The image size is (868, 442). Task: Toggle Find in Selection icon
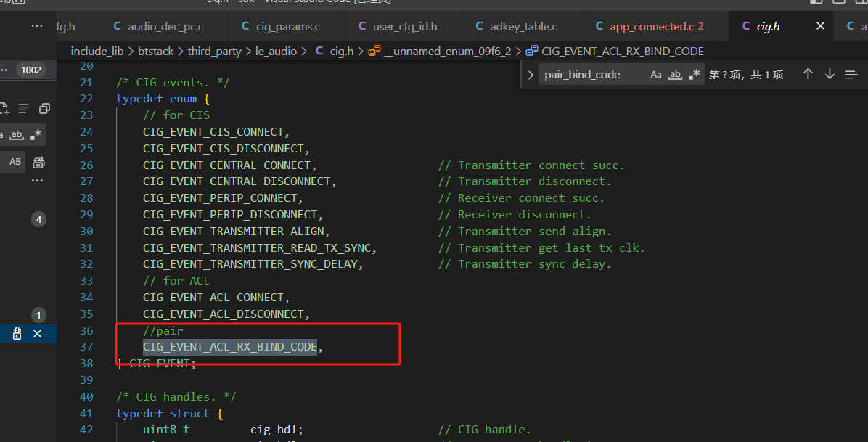pyautogui.click(x=851, y=74)
